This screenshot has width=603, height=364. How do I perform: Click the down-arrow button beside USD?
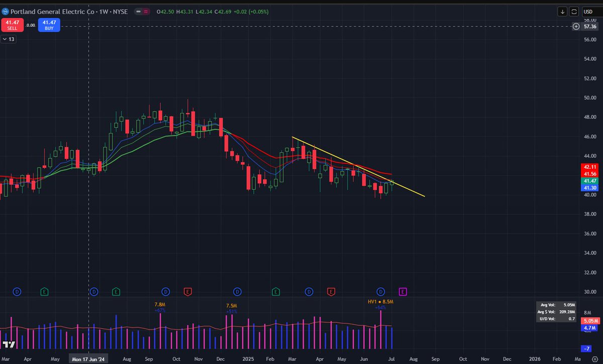[563, 12]
